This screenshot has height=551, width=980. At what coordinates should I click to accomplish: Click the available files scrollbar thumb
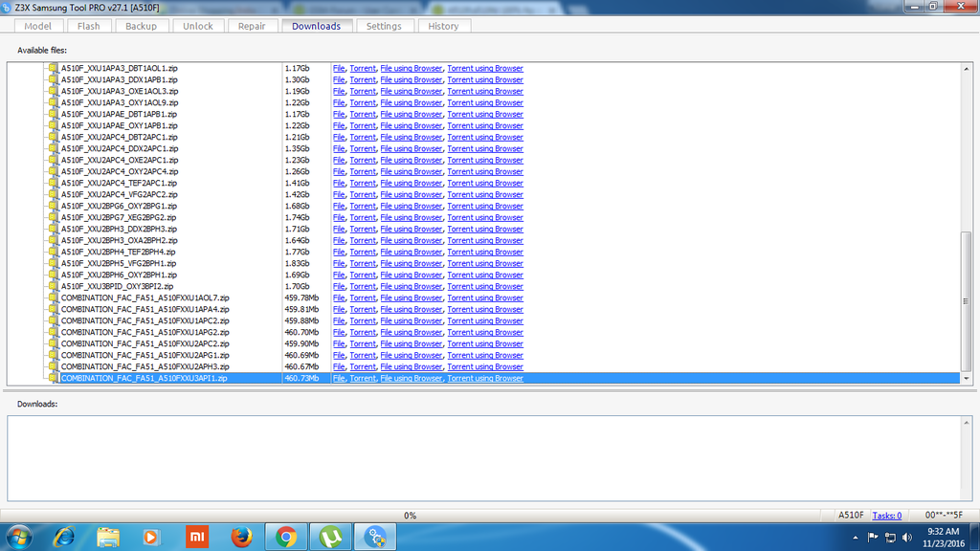click(x=967, y=301)
